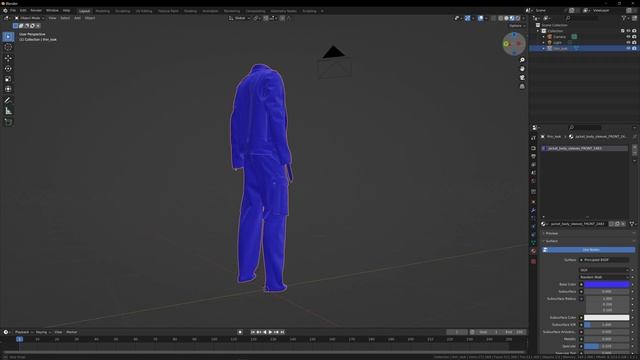This screenshot has height=360, width=640.
Task: Open the Render menu
Action: click(x=36, y=11)
